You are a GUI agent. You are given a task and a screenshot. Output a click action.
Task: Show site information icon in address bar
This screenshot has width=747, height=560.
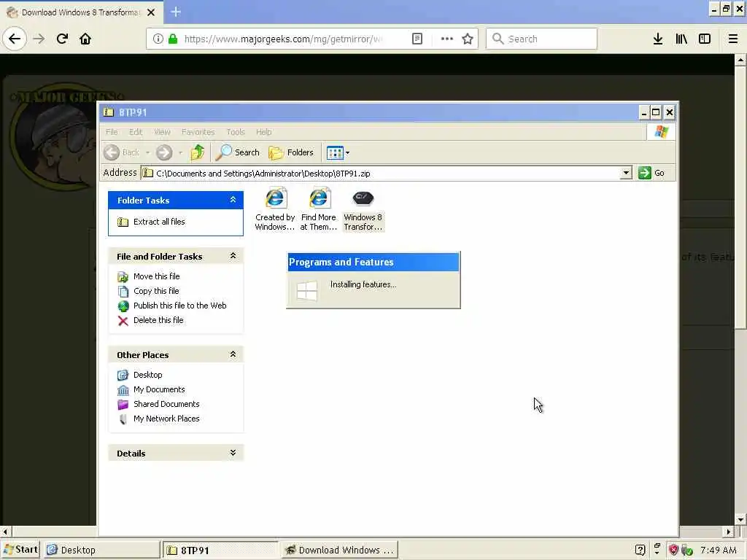[x=158, y=39]
